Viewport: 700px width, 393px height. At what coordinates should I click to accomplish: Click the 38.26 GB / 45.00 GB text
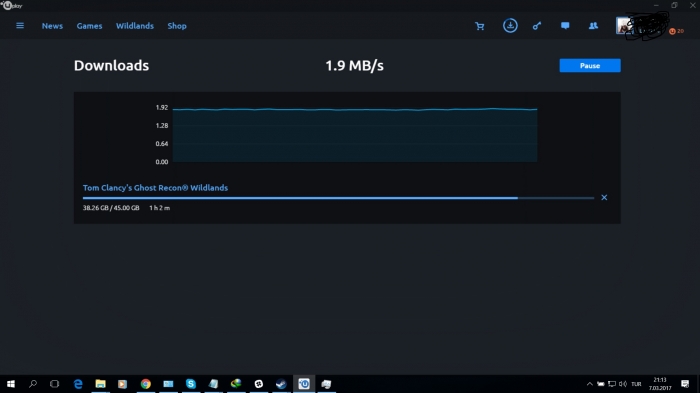(111, 208)
